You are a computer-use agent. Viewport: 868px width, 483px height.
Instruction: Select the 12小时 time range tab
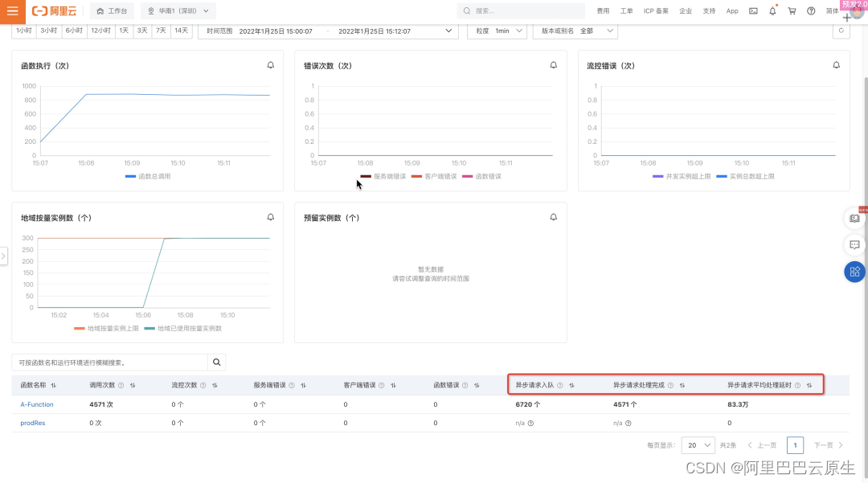[x=100, y=31]
